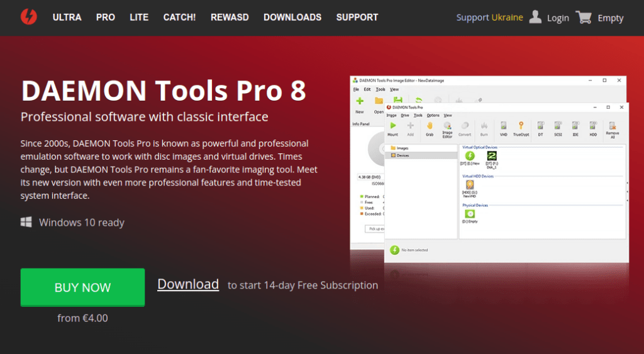Click the 'Virtual Optical Devices' heading
This screenshot has height=354, width=644.
[x=480, y=147]
